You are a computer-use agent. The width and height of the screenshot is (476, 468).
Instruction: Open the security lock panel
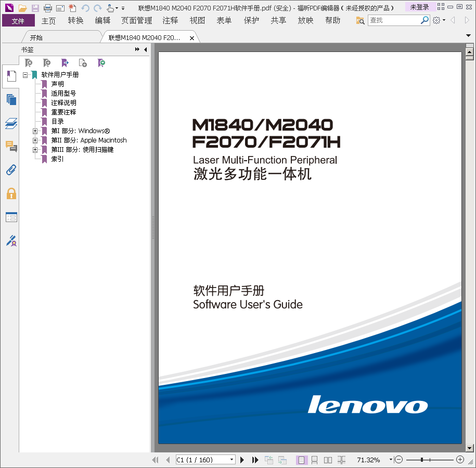11,193
